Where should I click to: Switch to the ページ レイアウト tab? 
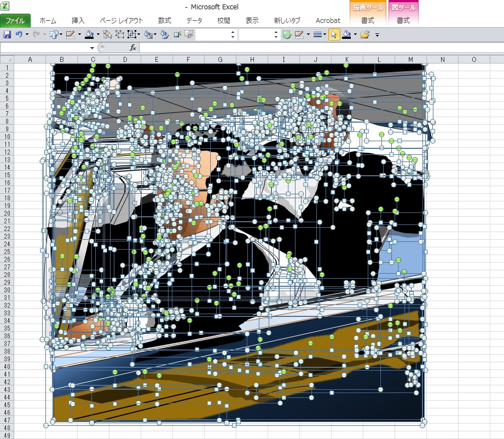121,21
